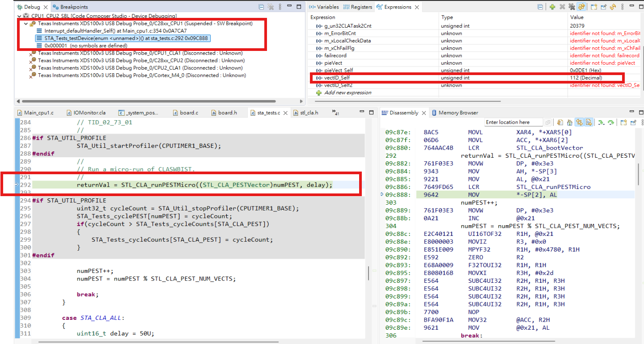The width and height of the screenshot is (644, 344).
Task: Open the Debug view's three-dot menu
Action: click(x=281, y=7)
